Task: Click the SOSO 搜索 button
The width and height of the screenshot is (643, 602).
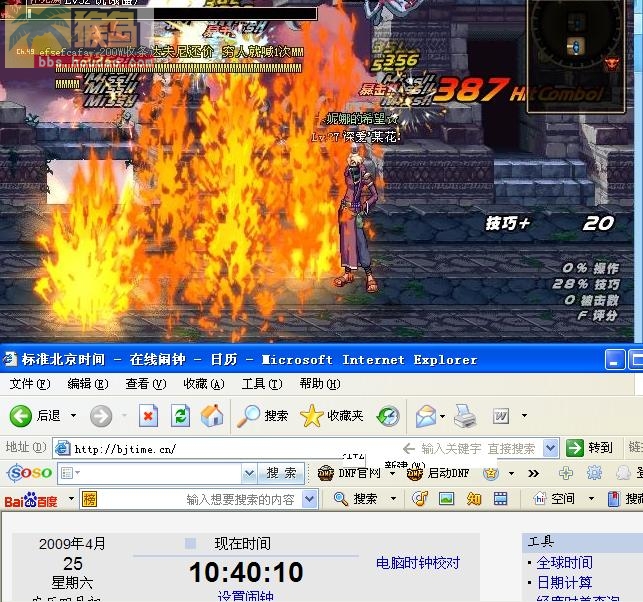Action: tap(281, 473)
